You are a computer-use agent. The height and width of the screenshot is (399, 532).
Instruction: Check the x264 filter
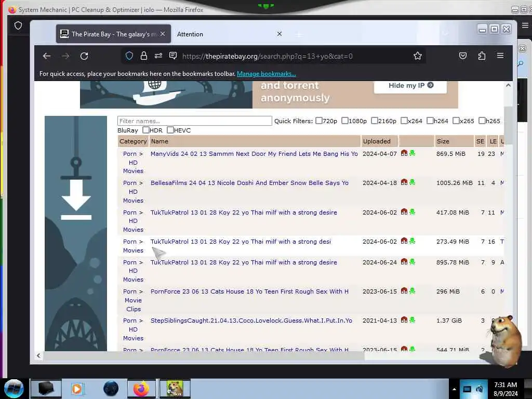(404, 121)
